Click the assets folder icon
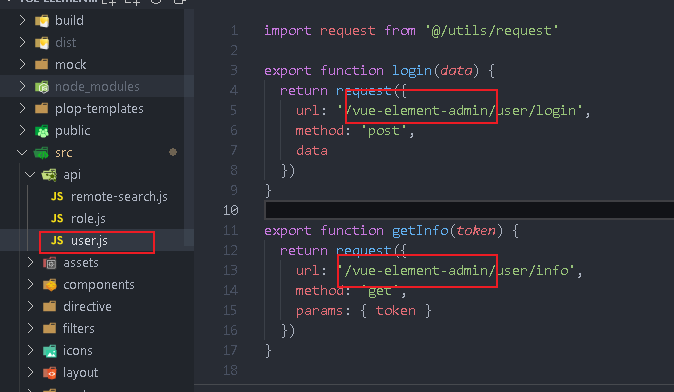Screen dimensions: 674x392 (50, 263)
